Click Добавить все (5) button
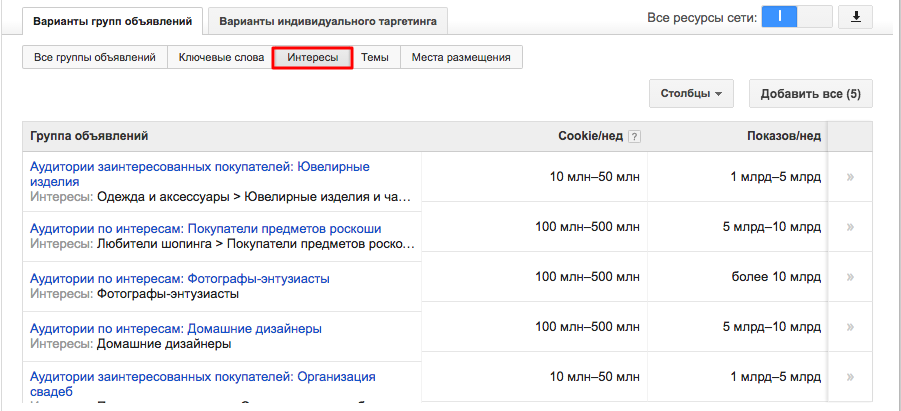Image resolution: width=901 pixels, height=411 pixels. click(x=811, y=94)
